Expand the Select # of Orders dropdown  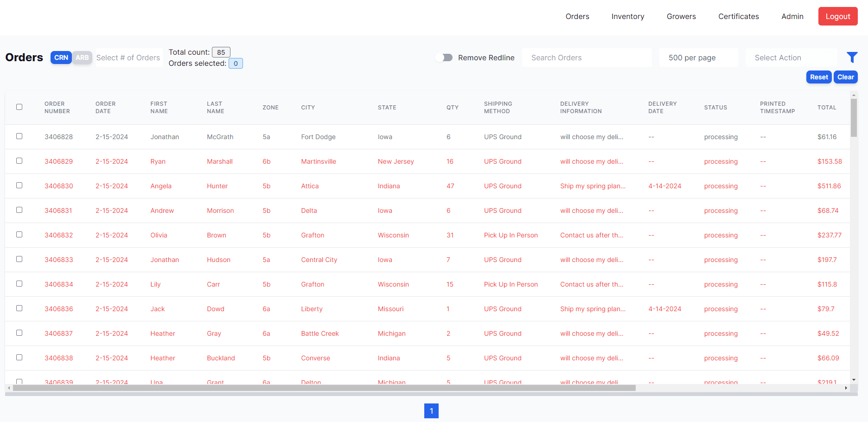click(x=128, y=58)
